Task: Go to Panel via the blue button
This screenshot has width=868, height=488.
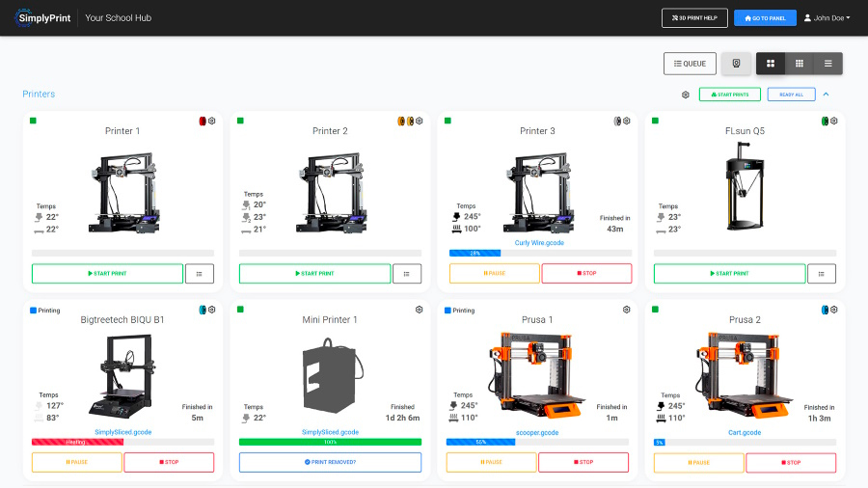Action: 765,17
